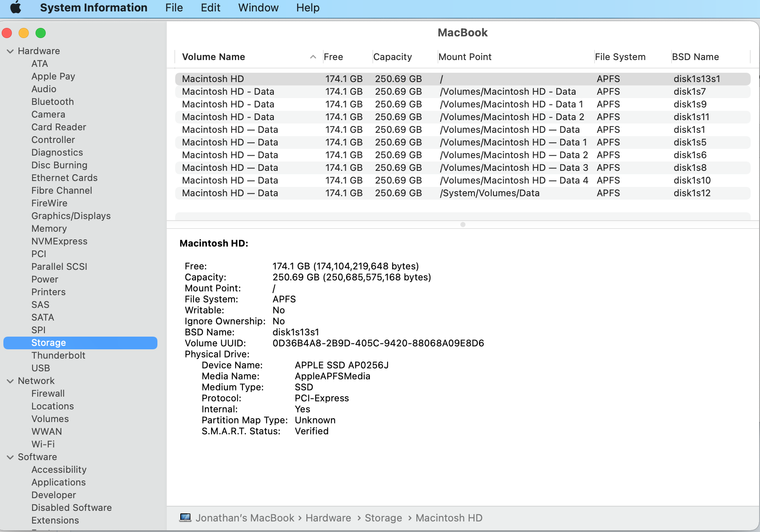Select PCI in the sidebar
Screen dimensions: 760x532
pyautogui.click(x=39, y=254)
